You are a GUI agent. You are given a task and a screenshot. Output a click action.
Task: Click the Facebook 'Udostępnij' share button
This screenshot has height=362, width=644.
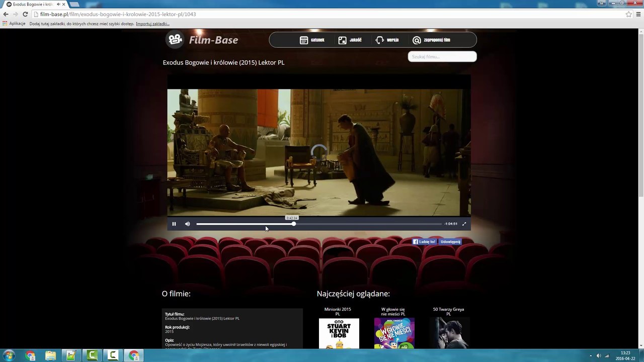tap(450, 242)
